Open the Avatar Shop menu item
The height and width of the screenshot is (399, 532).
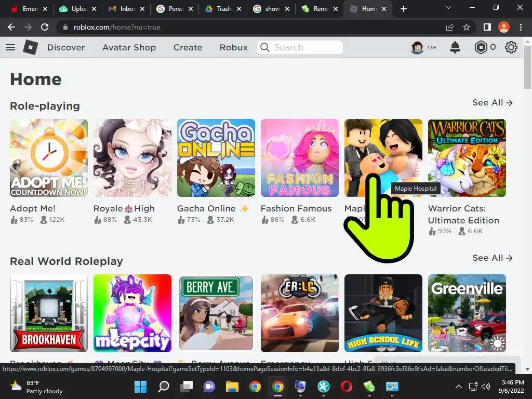tap(129, 47)
